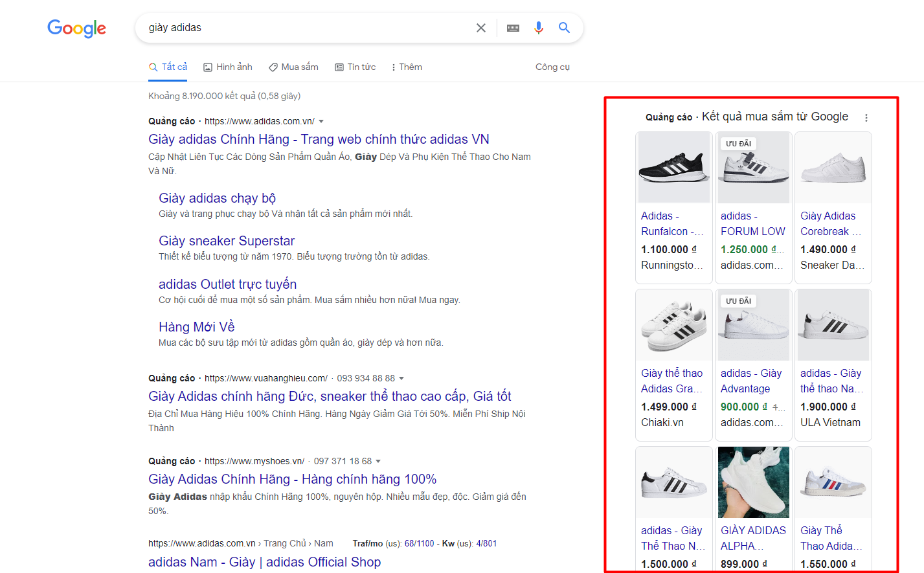Click the ULA Vietnam shoe thumbnail
The width and height of the screenshot is (924, 573).
(x=833, y=325)
